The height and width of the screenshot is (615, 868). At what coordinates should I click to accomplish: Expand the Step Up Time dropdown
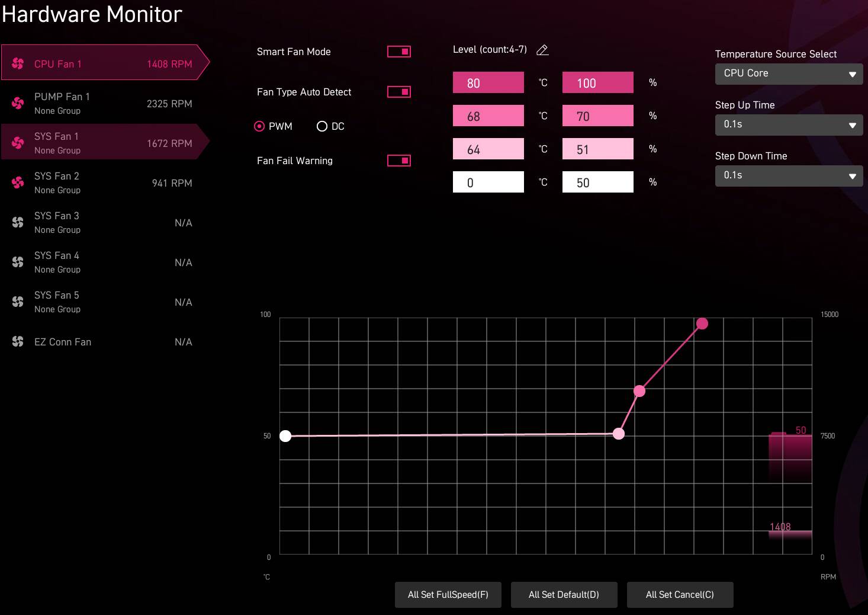pyautogui.click(x=789, y=124)
